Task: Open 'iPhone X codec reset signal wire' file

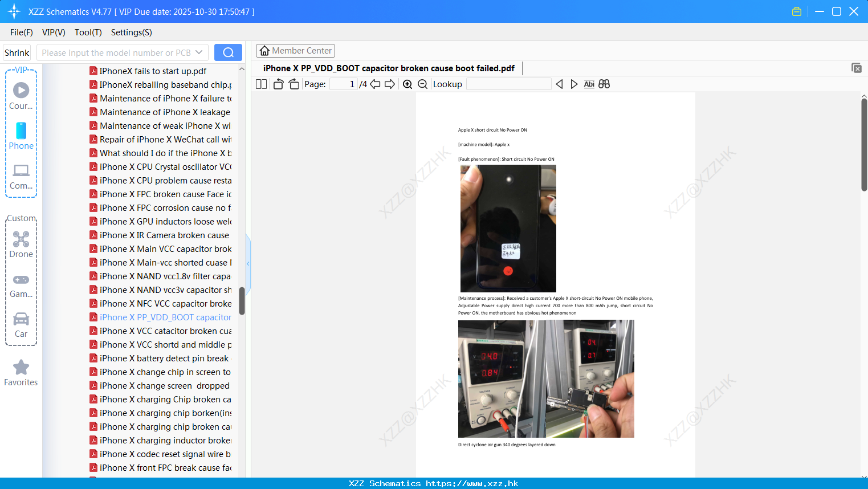Action: [160, 454]
